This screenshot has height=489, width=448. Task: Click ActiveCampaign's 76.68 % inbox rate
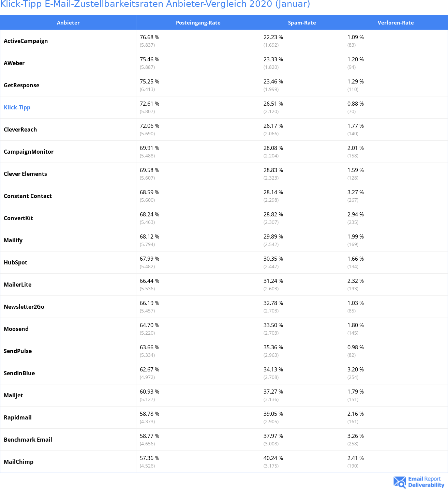[149, 37]
